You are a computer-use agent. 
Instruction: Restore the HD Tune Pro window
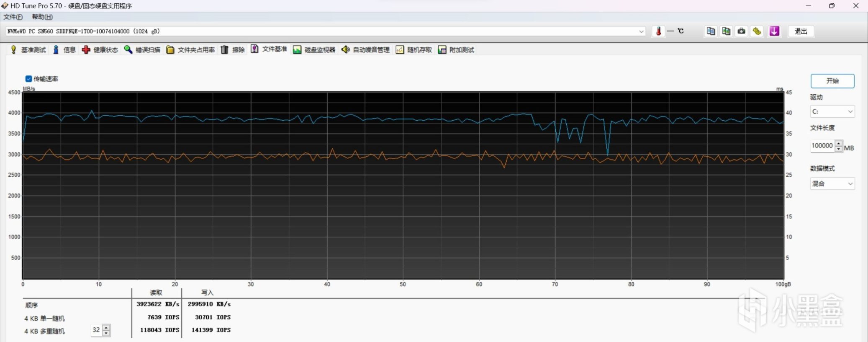tap(832, 6)
